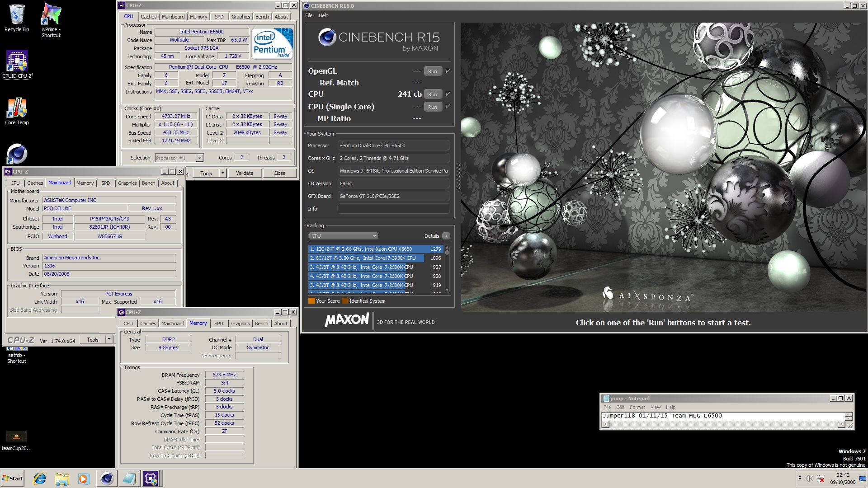This screenshot has height=488, width=868.
Task: Click the Cinebench R15 logo sphere
Action: coord(327,37)
